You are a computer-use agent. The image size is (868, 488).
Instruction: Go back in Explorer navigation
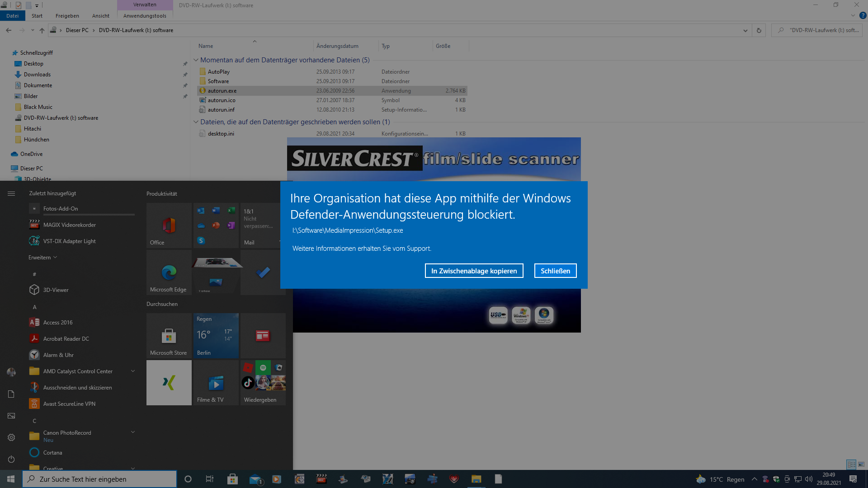point(9,30)
